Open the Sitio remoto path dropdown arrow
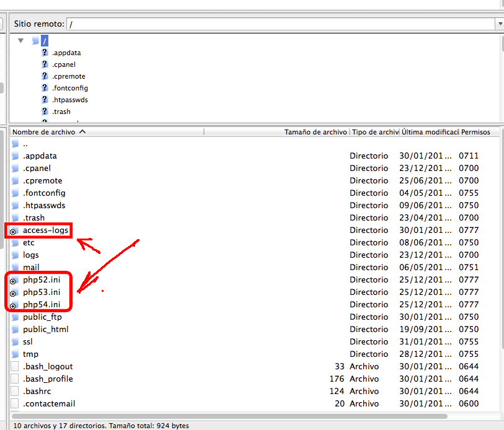 pos(500,24)
